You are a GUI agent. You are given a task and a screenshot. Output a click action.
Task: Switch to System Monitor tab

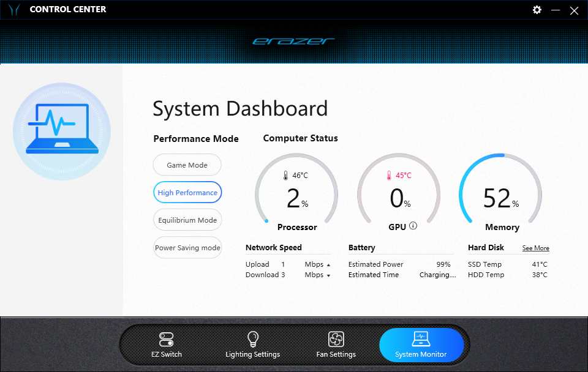click(421, 345)
